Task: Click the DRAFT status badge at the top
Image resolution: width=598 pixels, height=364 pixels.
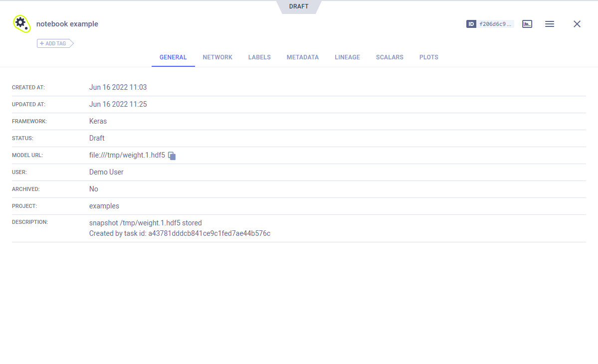Action: point(299,6)
